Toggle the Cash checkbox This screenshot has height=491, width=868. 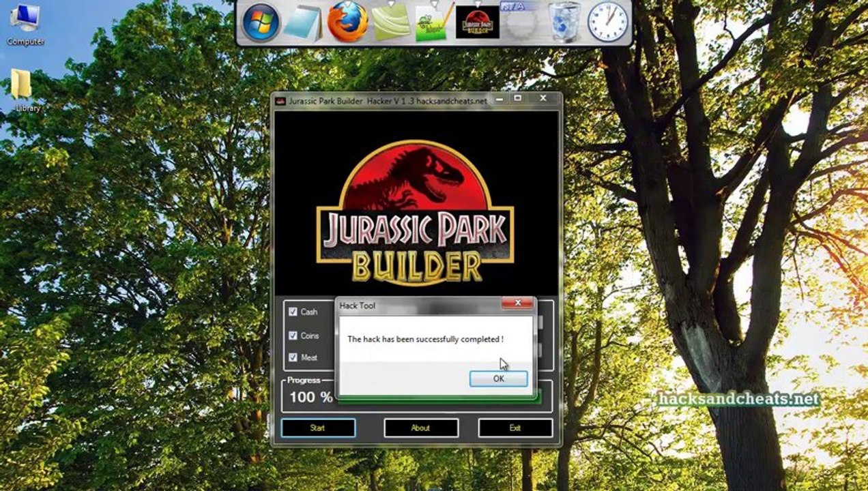[x=293, y=312]
